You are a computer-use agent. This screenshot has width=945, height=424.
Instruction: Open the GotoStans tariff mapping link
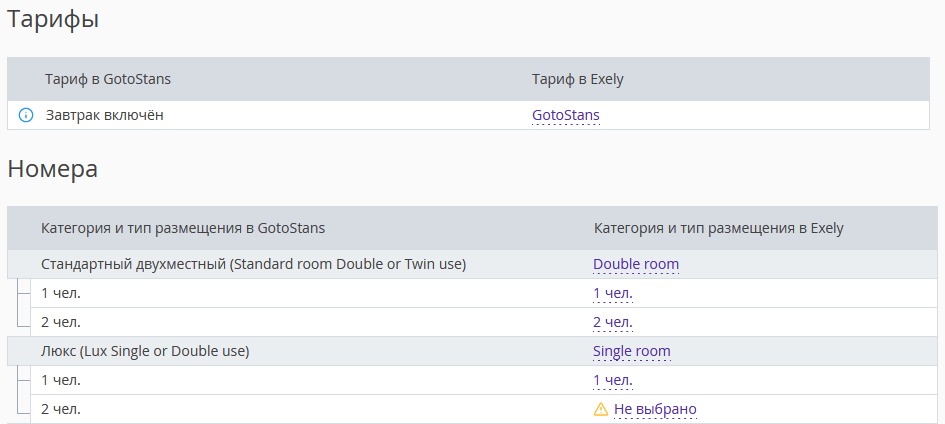[566, 115]
